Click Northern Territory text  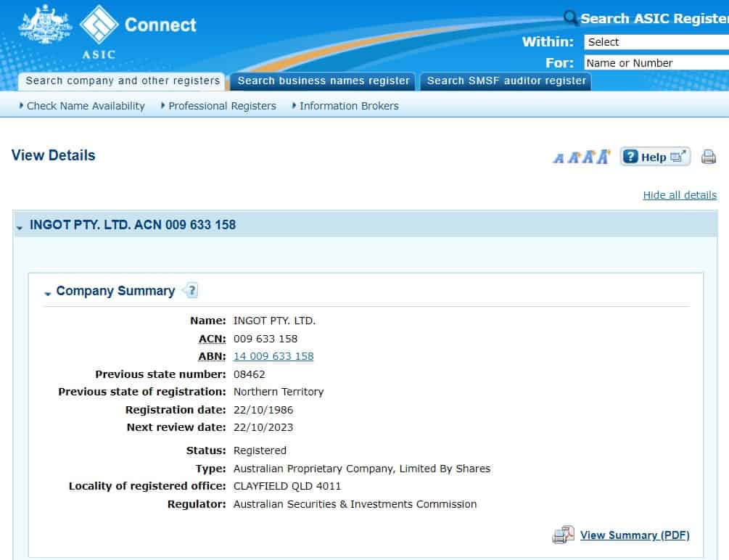coord(279,392)
